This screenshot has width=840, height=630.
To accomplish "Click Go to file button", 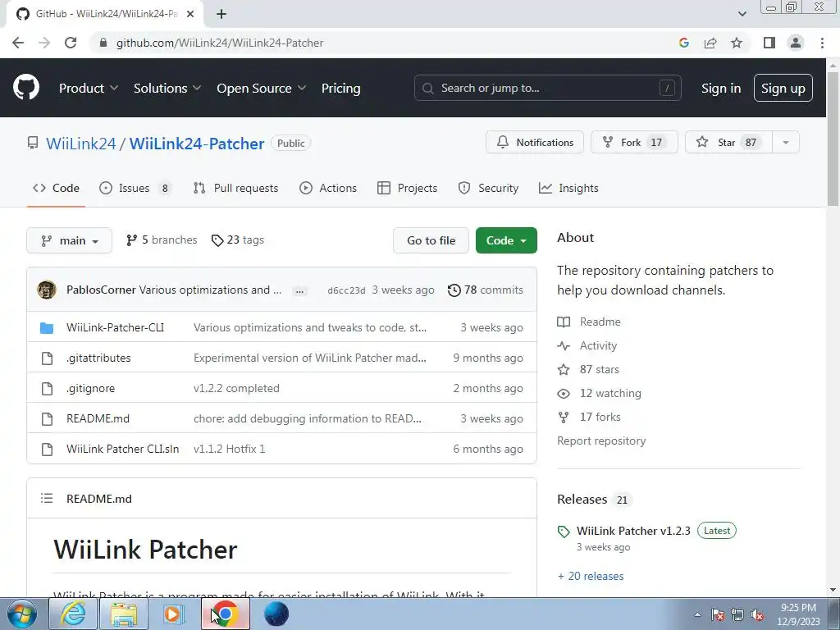I will (431, 240).
